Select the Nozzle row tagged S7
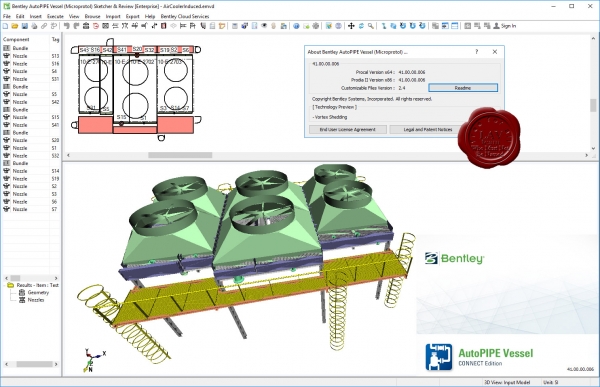The height and width of the screenshot is (387, 600). point(31,209)
